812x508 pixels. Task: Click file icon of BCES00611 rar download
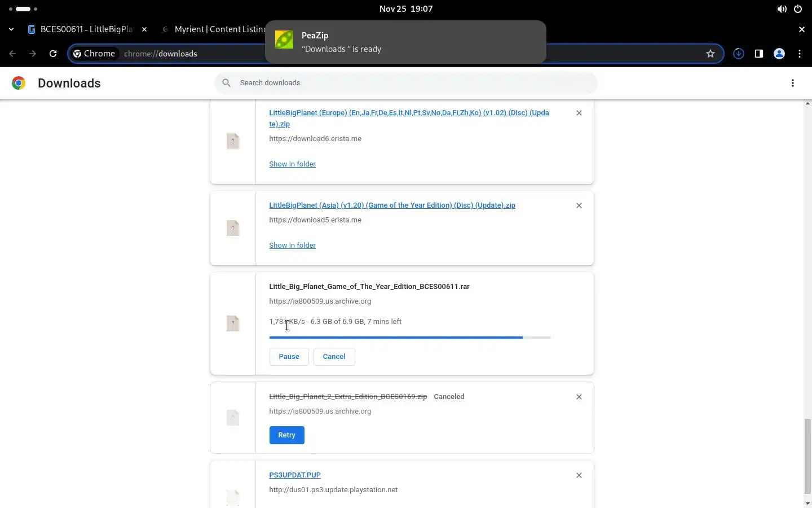pos(233,323)
